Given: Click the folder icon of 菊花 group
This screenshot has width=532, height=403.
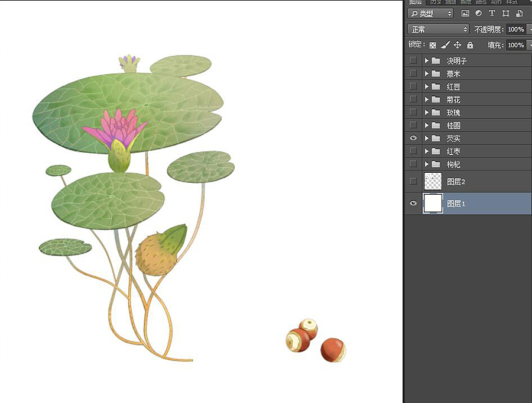Looking at the screenshot, I should click(x=436, y=99).
